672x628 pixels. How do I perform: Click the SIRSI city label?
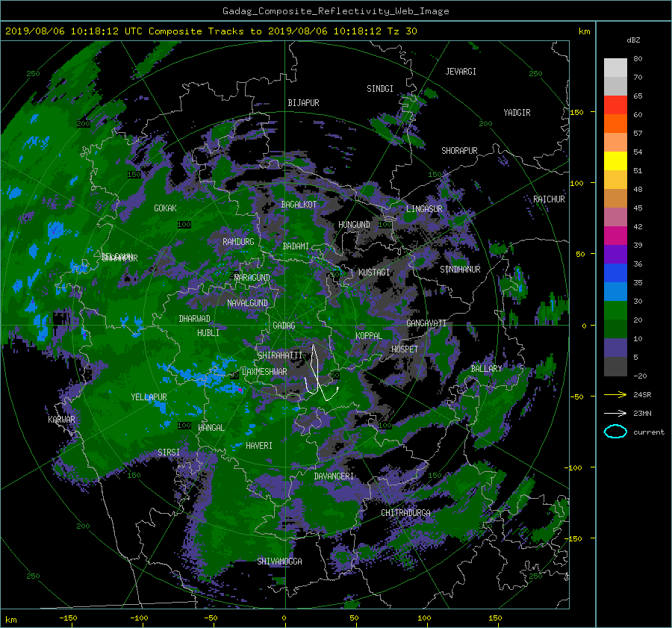[x=169, y=453]
